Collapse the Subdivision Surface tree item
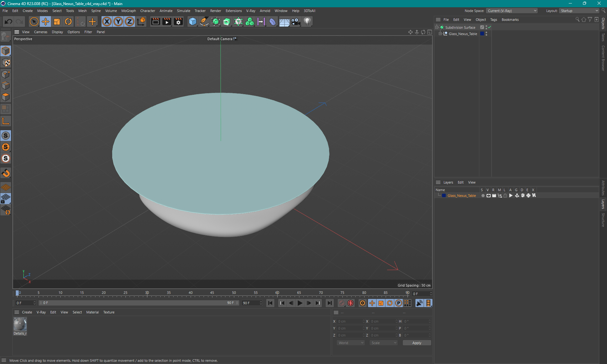Viewport: 607px width, 364px height. pyautogui.click(x=437, y=27)
